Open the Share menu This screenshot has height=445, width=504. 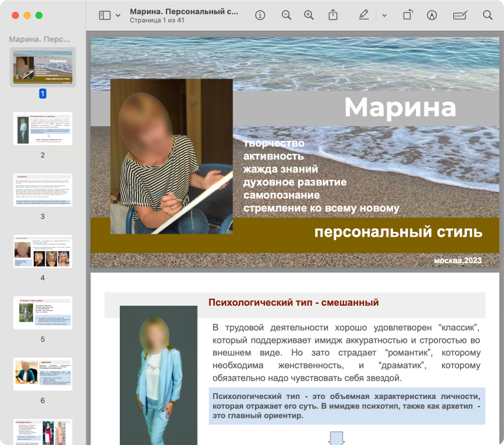click(x=333, y=15)
